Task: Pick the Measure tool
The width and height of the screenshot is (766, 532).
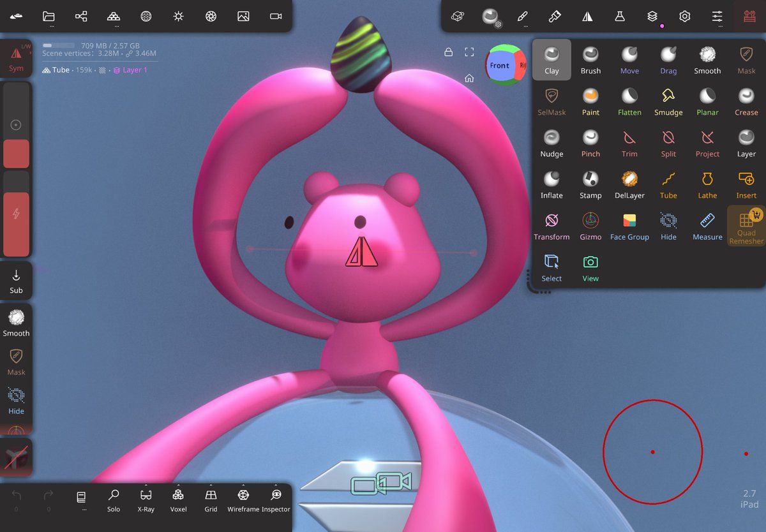Action: (x=707, y=226)
